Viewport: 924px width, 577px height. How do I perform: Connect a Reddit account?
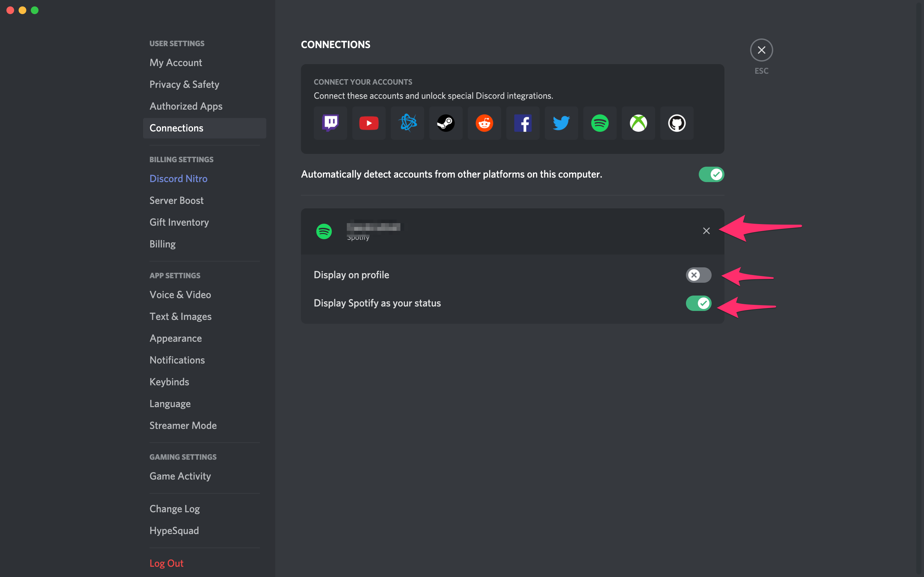tap(484, 123)
